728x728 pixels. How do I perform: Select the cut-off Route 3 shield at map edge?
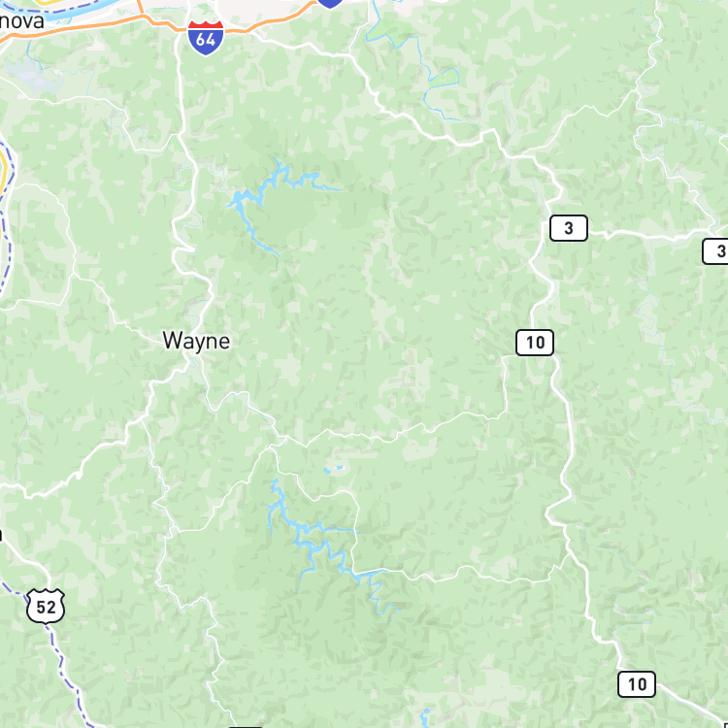(715, 251)
